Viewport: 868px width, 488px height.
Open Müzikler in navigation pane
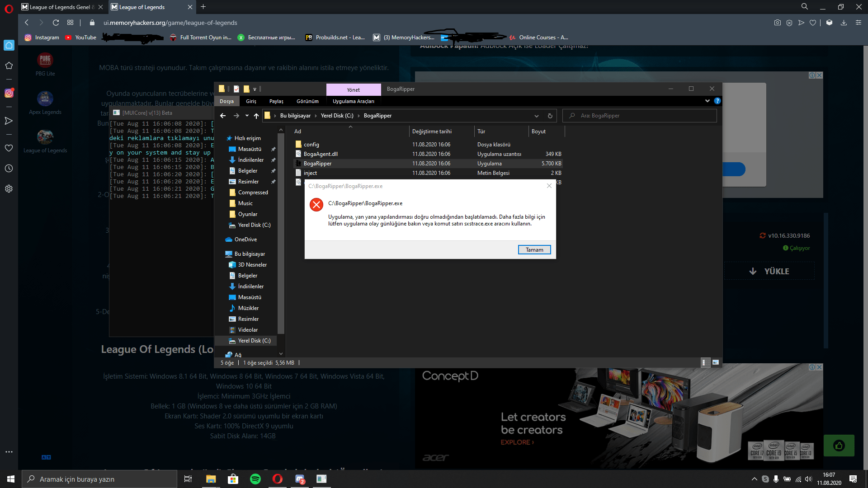tap(248, 308)
